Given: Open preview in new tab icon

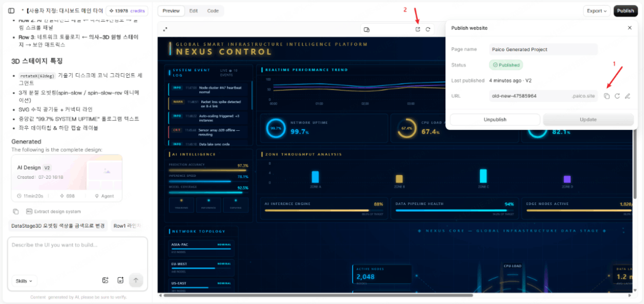Looking at the screenshot, I should click(417, 29).
